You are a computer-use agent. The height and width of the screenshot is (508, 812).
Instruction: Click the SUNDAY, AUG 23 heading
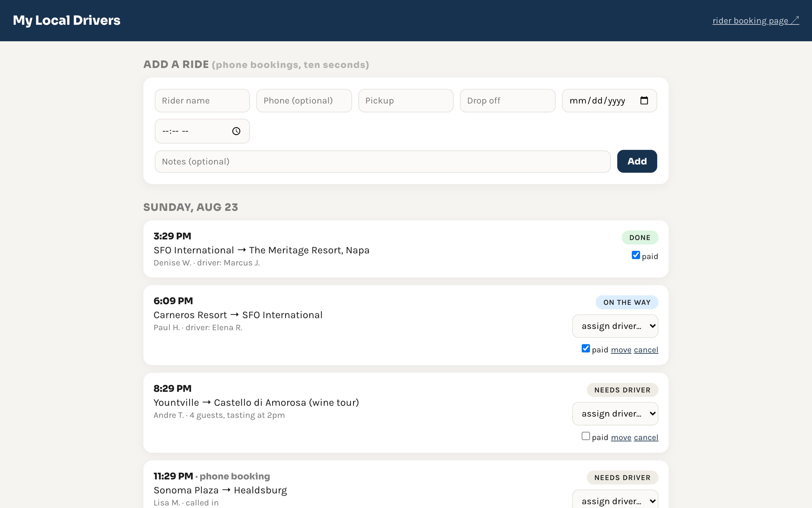tap(191, 207)
